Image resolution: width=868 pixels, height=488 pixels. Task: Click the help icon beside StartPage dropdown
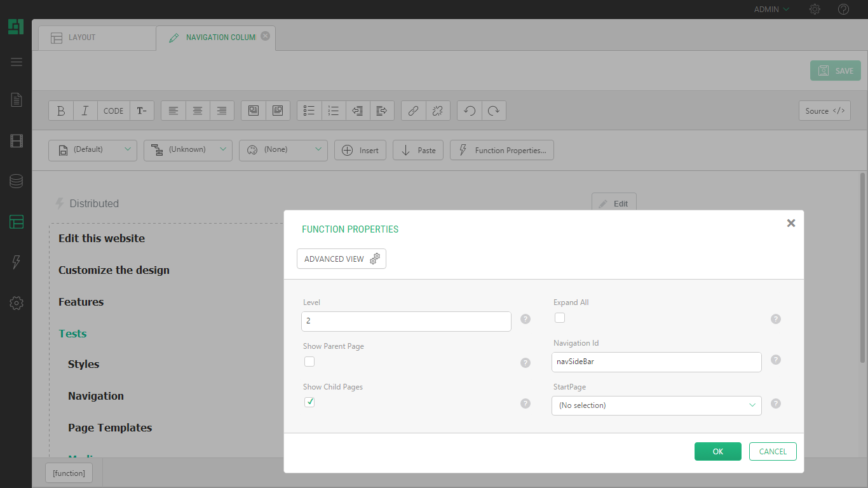(x=776, y=403)
